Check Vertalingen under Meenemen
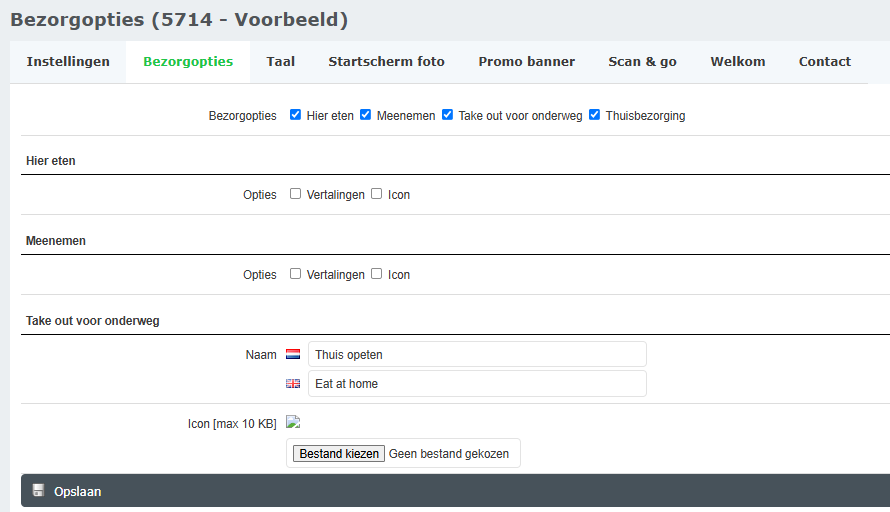The height and width of the screenshot is (512, 890). coord(295,274)
